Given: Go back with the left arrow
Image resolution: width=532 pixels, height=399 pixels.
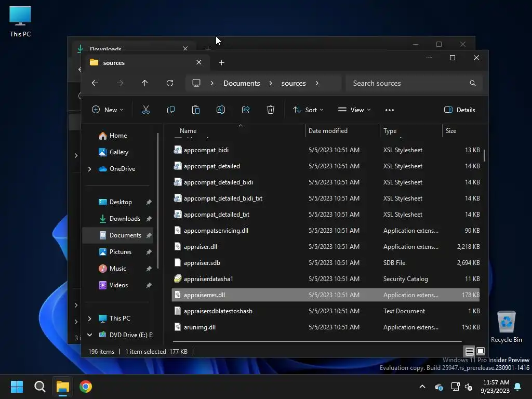Looking at the screenshot, I should pos(95,83).
